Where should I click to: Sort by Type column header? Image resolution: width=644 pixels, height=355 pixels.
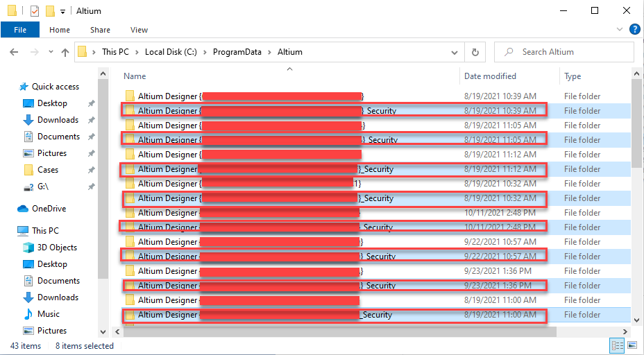click(573, 76)
